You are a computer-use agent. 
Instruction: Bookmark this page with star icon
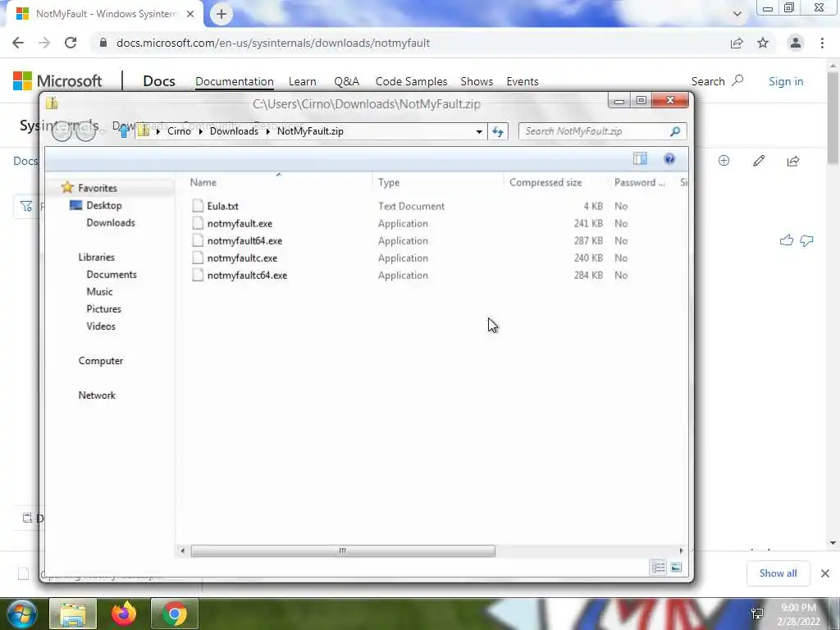(763, 43)
